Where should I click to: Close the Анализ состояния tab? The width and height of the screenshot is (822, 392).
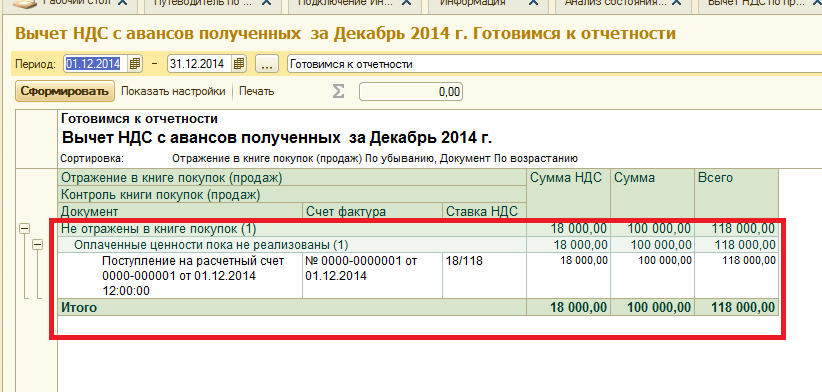(x=677, y=3)
